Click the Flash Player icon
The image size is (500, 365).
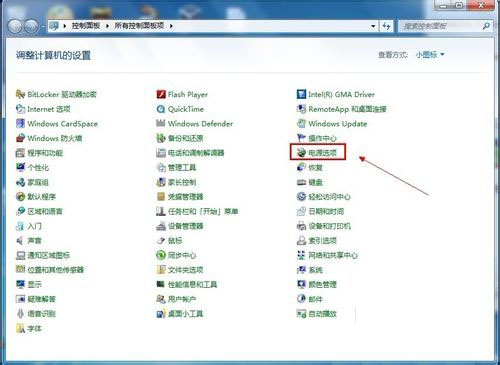161,94
